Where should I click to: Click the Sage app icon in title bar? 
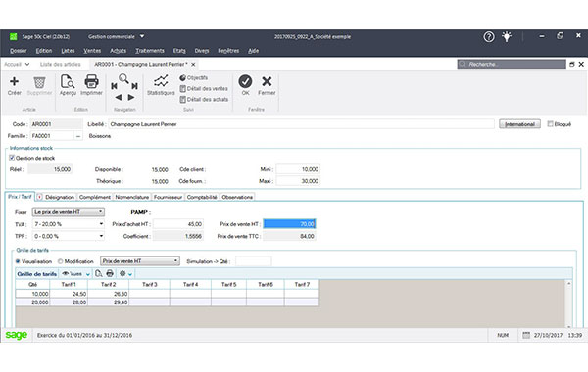click(x=13, y=37)
